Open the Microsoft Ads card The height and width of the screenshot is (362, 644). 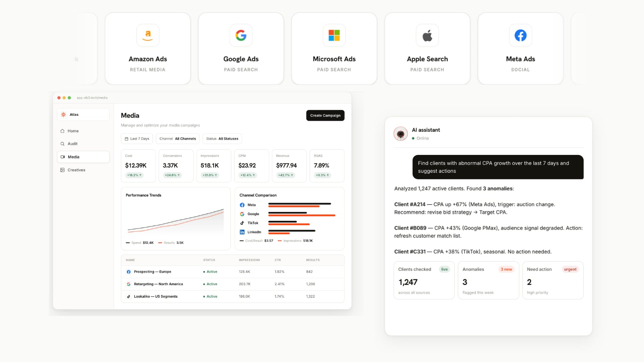coord(334,49)
